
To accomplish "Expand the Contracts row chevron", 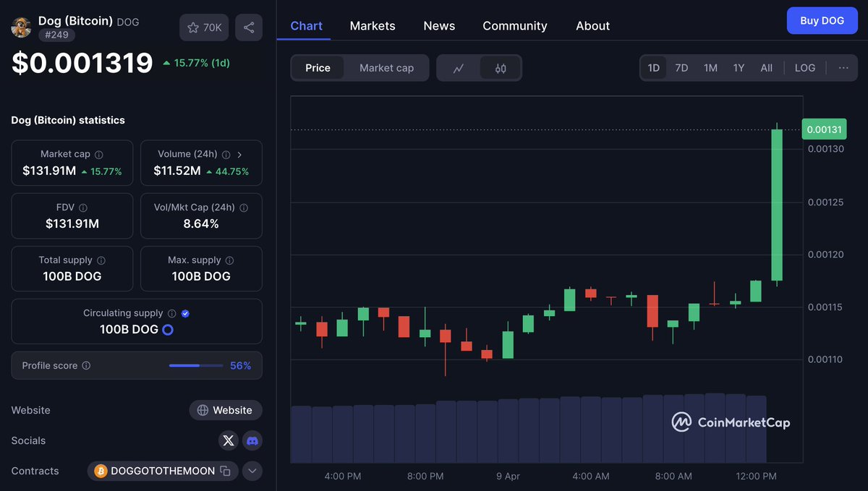I will coord(252,471).
